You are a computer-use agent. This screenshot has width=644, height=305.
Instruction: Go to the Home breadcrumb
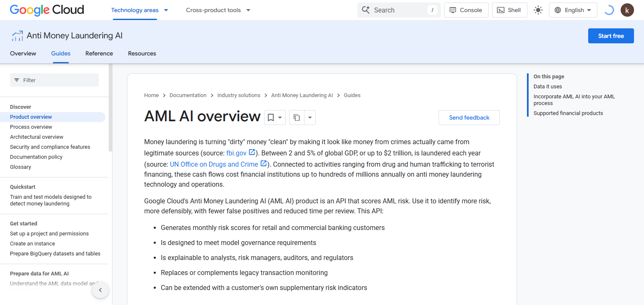tap(151, 95)
